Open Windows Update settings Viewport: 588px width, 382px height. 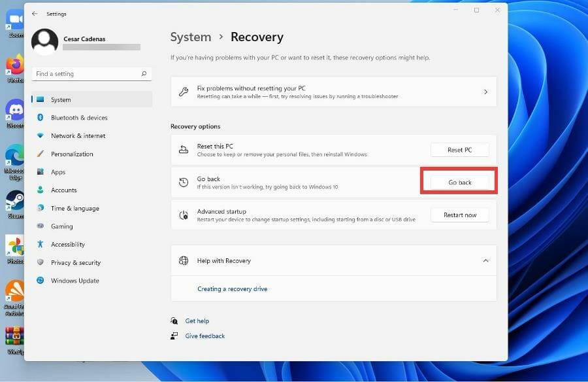pyautogui.click(x=92, y=280)
